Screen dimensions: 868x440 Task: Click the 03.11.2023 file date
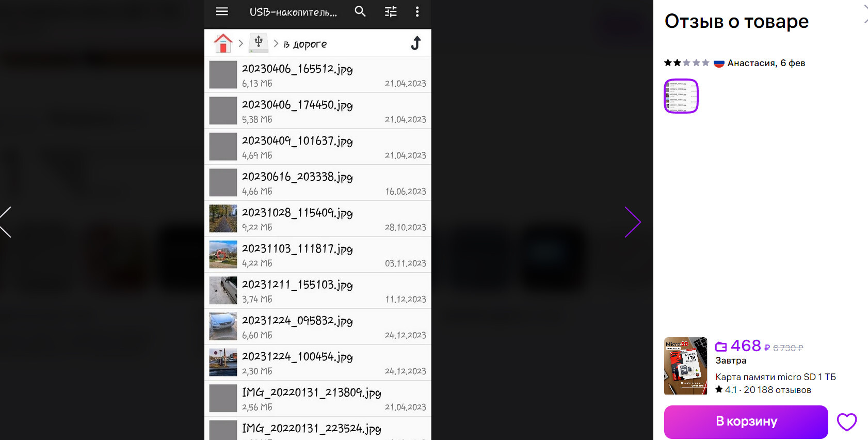click(406, 263)
